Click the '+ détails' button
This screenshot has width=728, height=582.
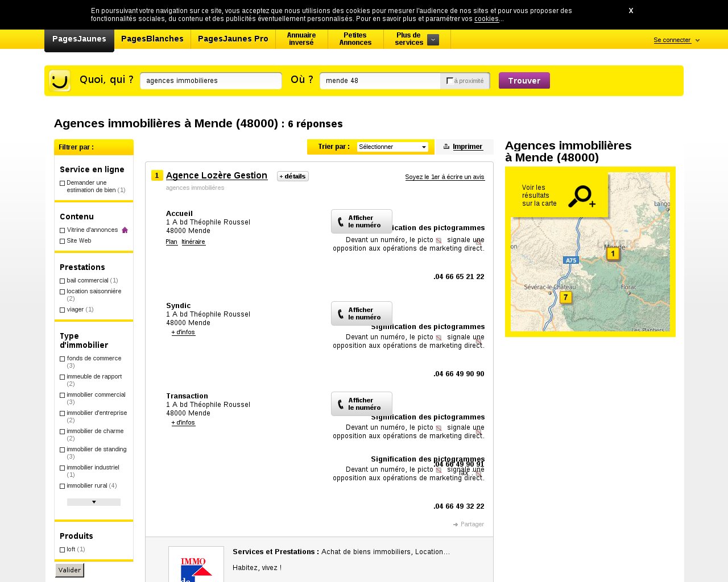293,176
